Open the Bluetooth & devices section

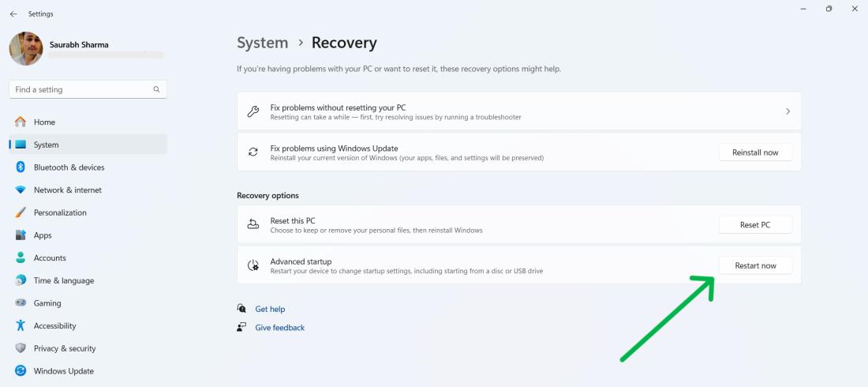click(69, 167)
